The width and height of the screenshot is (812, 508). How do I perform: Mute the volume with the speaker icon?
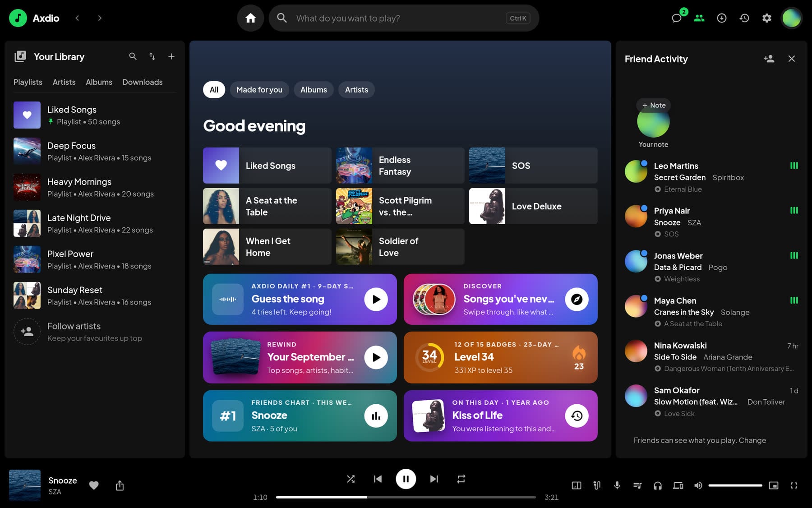(x=698, y=485)
